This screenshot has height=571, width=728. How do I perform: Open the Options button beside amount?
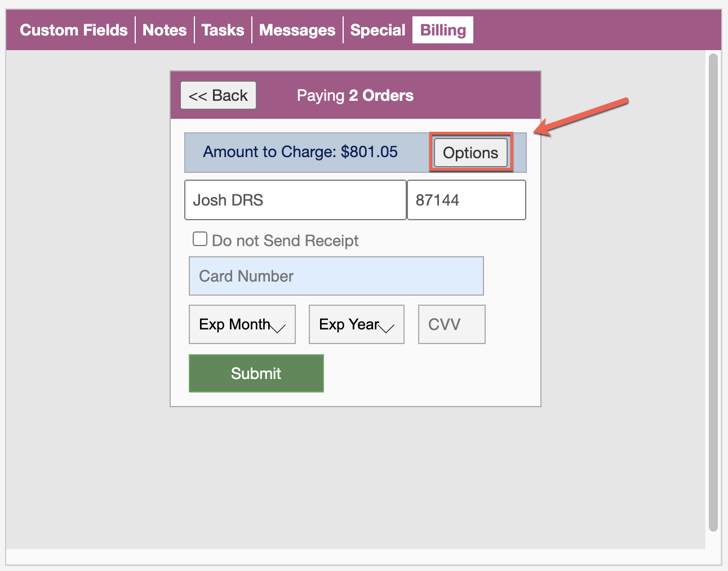point(470,153)
